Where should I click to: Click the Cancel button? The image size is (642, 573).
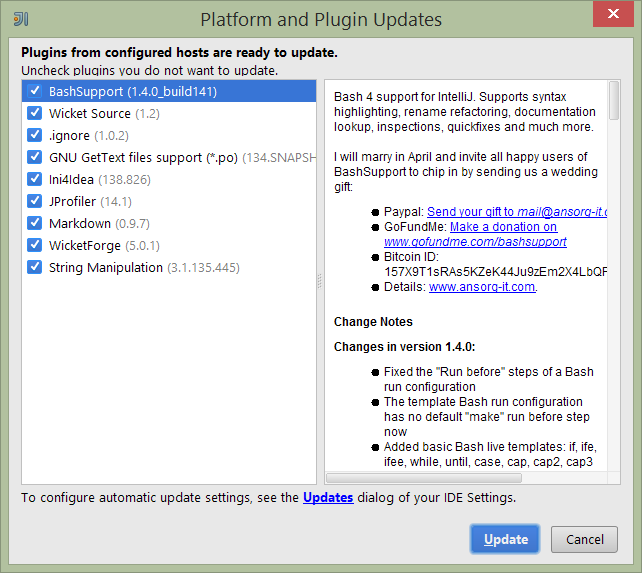[584, 539]
